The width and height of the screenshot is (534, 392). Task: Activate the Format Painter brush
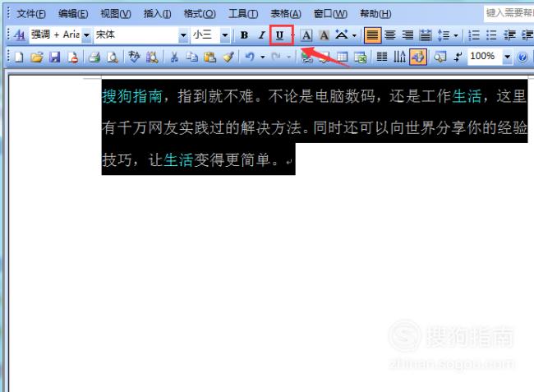pyautogui.click(x=228, y=57)
